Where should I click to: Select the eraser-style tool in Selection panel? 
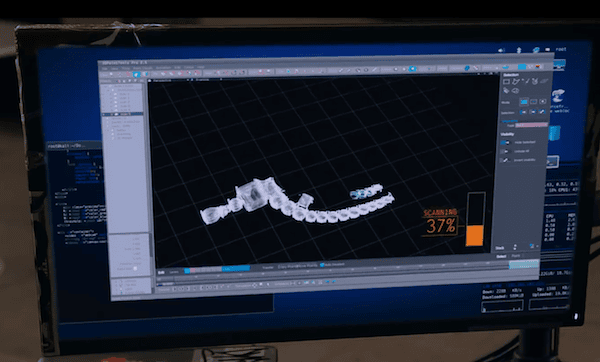click(506, 90)
